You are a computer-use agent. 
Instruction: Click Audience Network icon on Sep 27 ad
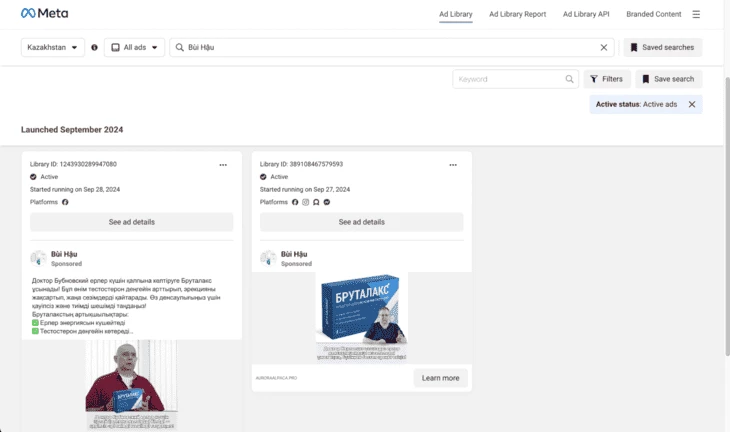click(x=316, y=202)
